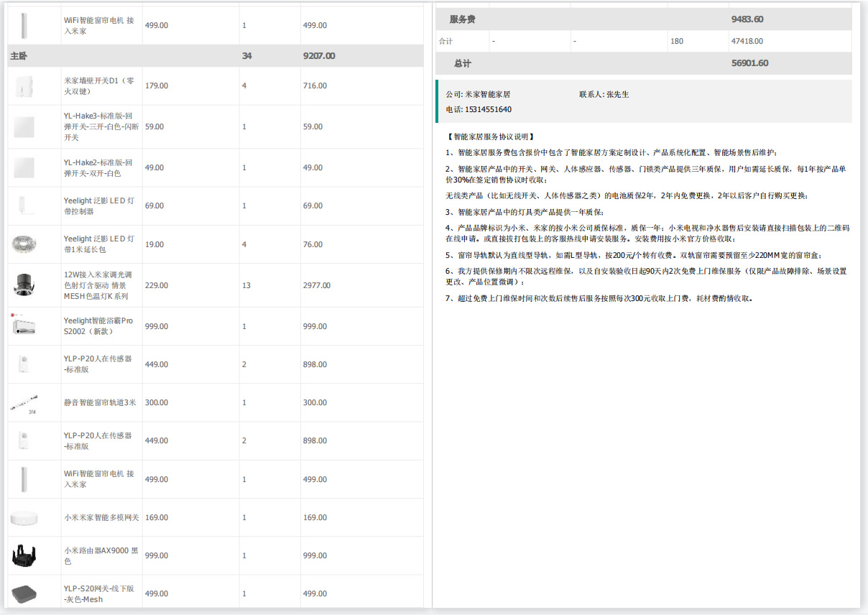Image resolution: width=868 pixels, height=615 pixels.
Task: Click clause 3 about 灯具类产品 warranty
Action: [525, 212]
